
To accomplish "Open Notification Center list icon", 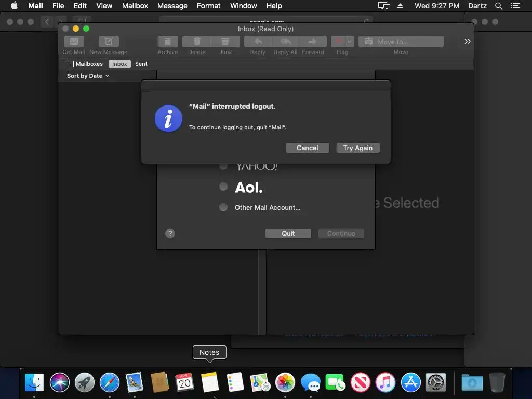I will tap(515, 6).
